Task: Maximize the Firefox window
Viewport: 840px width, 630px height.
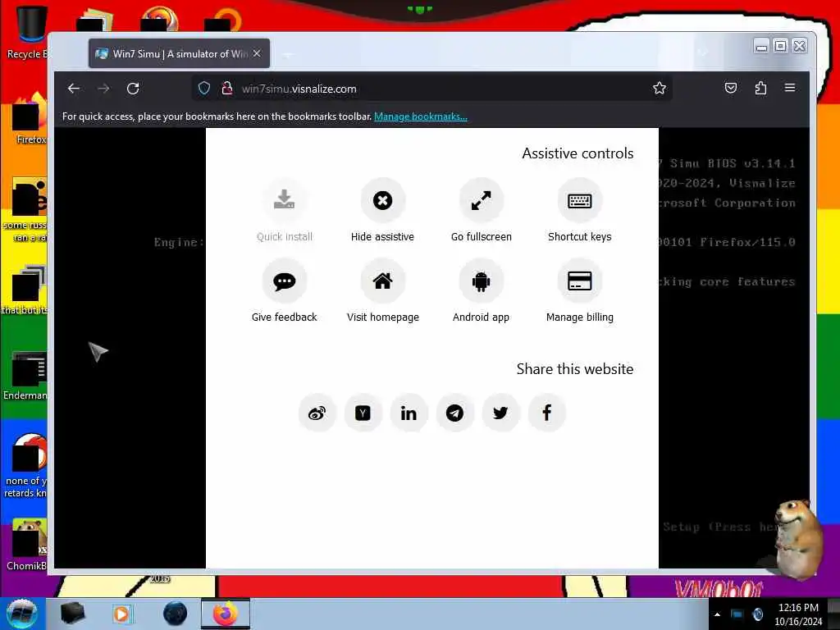Action: coord(781,46)
